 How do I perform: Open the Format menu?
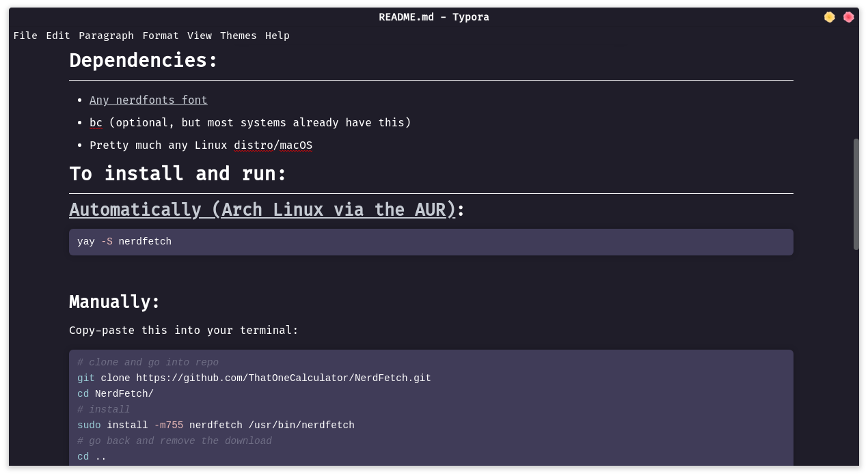click(161, 36)
